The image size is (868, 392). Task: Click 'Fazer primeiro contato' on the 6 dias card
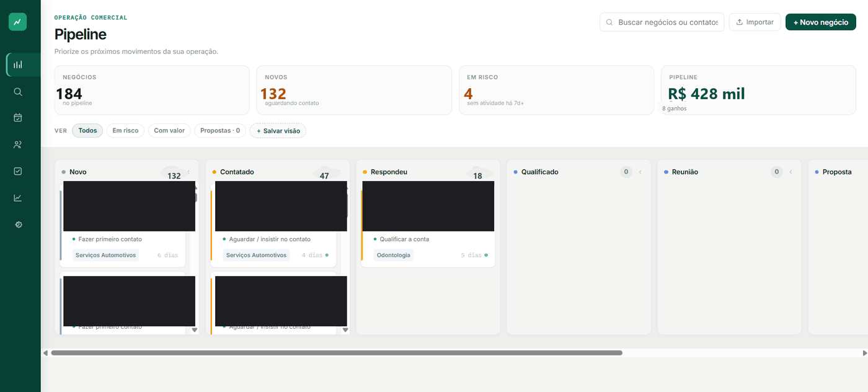pyautogui.click(x=110, y=239)
